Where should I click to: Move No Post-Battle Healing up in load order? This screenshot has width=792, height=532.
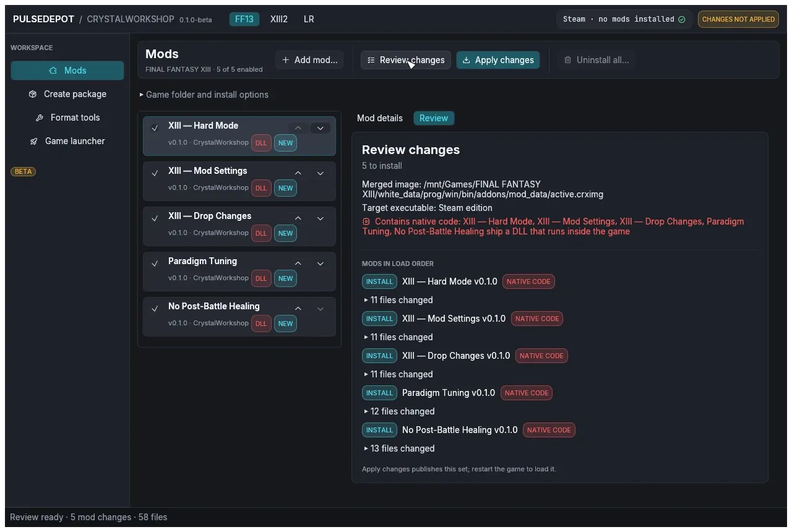(298, 309)
